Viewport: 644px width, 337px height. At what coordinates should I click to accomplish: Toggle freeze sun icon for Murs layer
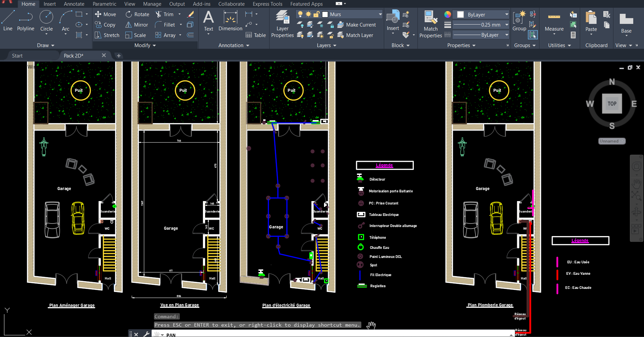pyautogui.click(x=308, y=14)
